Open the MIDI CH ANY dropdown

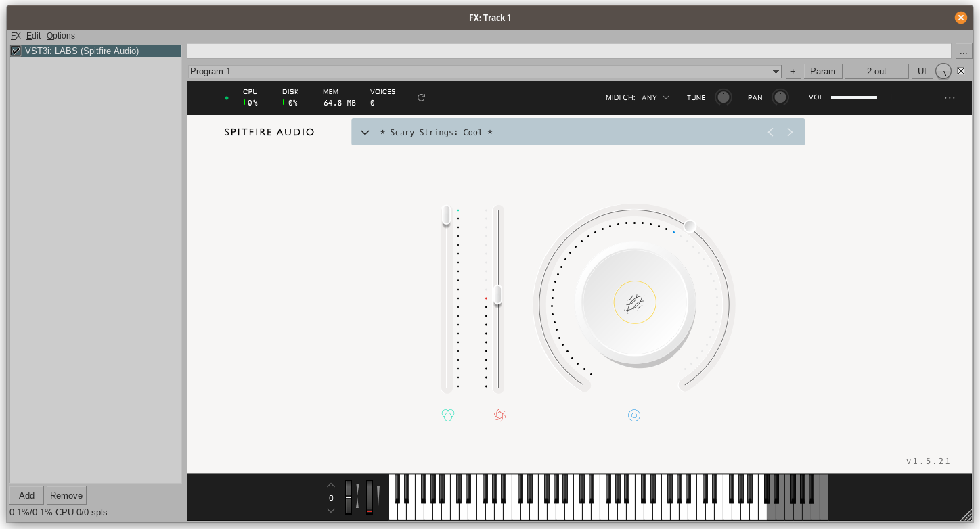pos(654,97)
